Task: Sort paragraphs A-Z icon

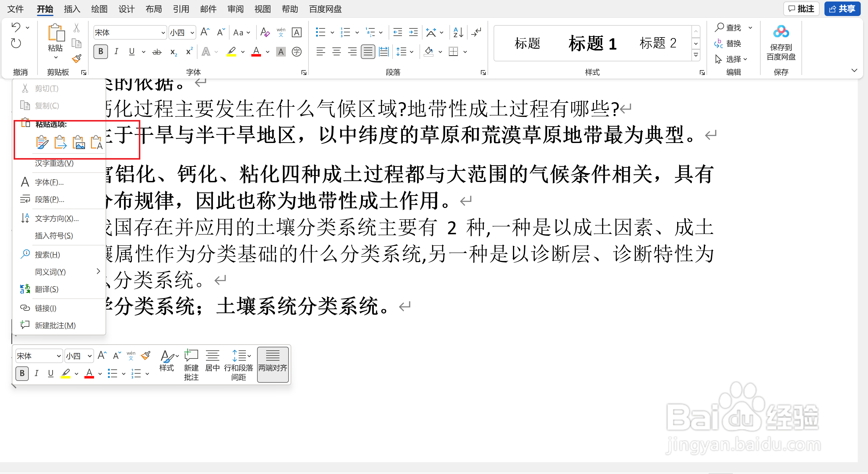Action: point(458,32)
